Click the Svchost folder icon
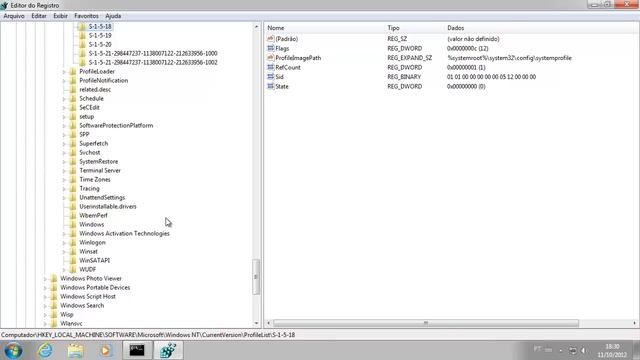Image resolution: width=640 pixels, height=360 pixels. tap(73, 152)
